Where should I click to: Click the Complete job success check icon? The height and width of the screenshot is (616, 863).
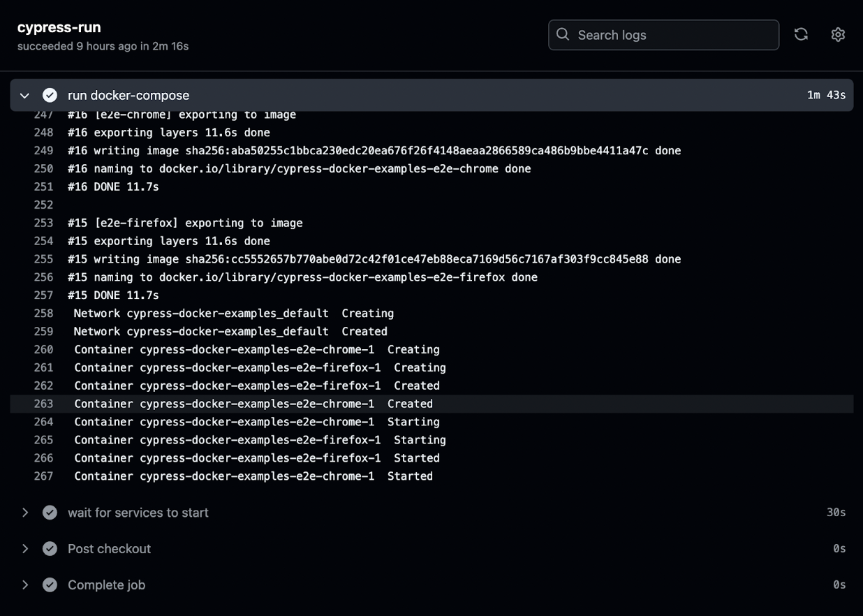[x=50, y=585]
